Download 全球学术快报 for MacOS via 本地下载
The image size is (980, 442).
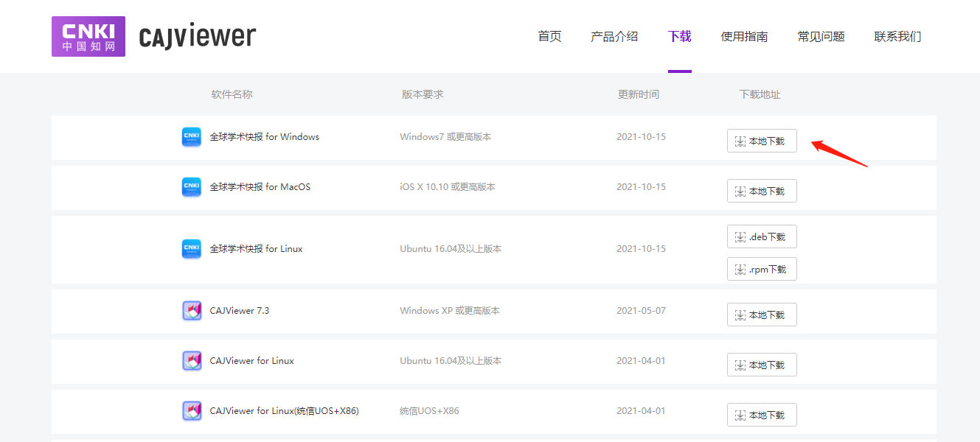tap(762, 192)
